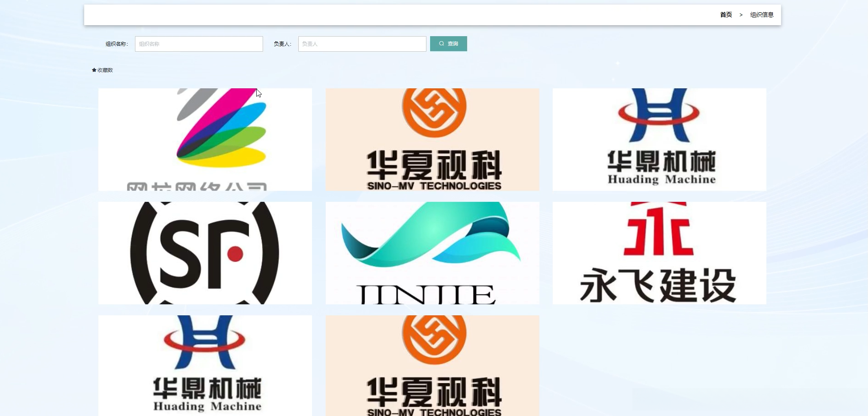
Task: Click the teal JINJIE wave logo
Action: [432, 253]
